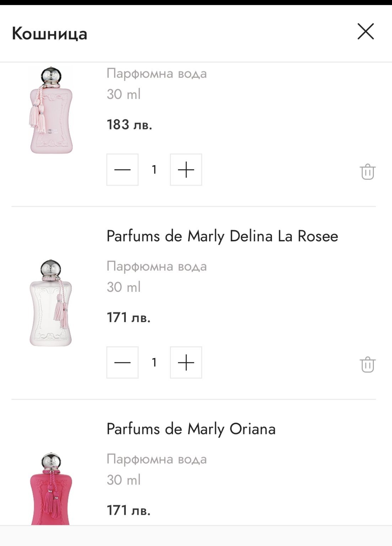392x546 pixels.
Task: Open the Oriana red bottle image
Action: [51, 489]
